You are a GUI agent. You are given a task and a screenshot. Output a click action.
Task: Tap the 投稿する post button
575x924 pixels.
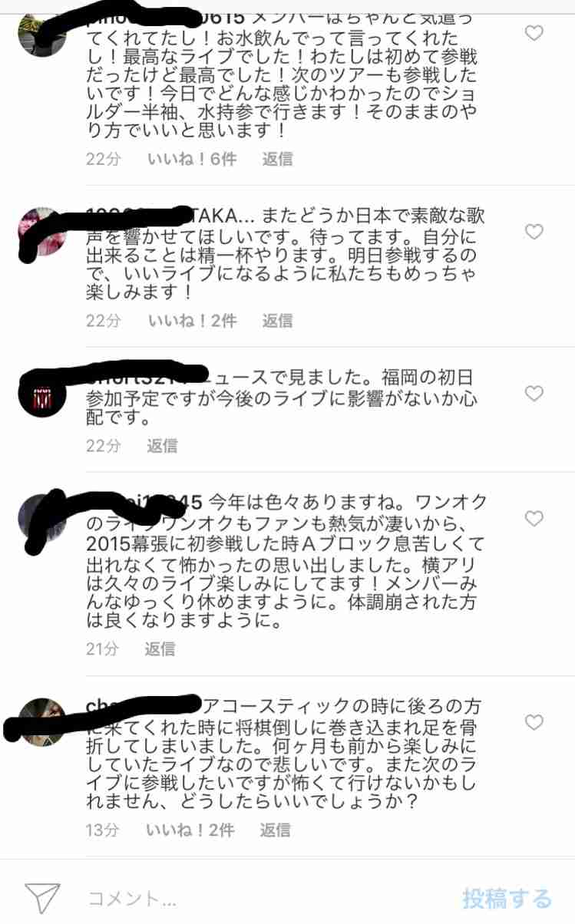pos(507,899)
